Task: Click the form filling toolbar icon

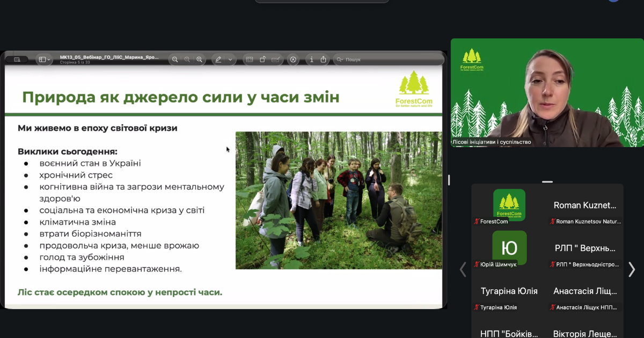Action: (x=276, y=60)
